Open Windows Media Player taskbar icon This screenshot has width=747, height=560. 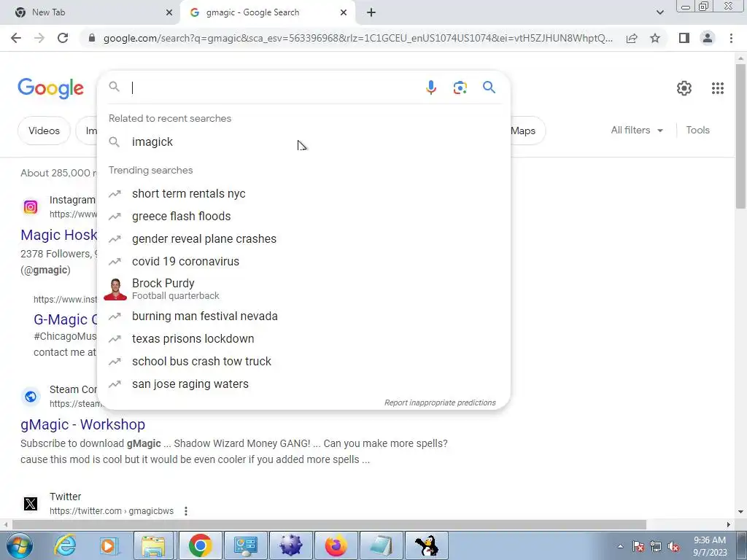[108, 545]
